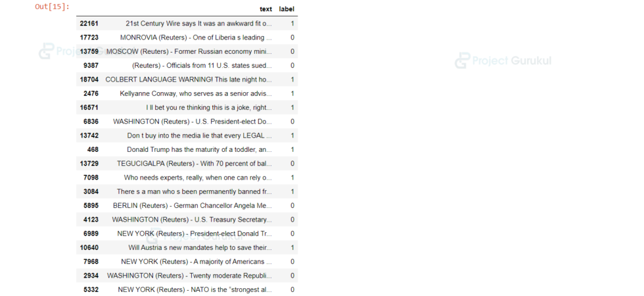Click row index 16571

point(89,108)
